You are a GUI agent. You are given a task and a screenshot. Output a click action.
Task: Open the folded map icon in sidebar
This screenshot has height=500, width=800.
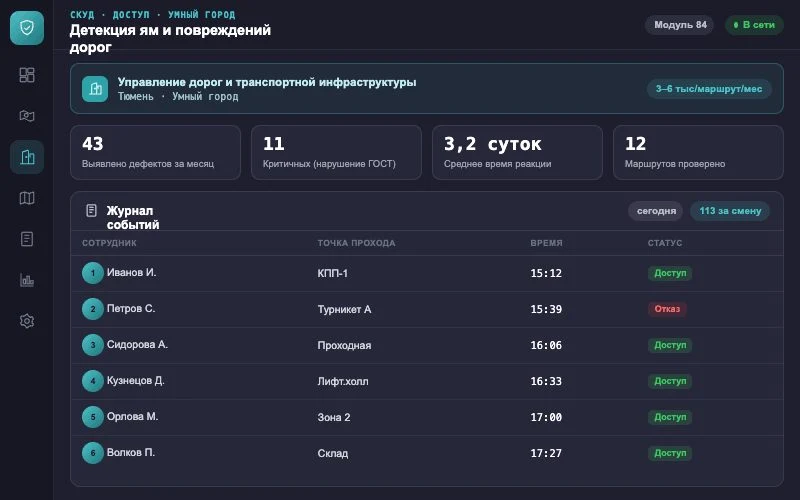pyautogui.click(x=27, y=198)
